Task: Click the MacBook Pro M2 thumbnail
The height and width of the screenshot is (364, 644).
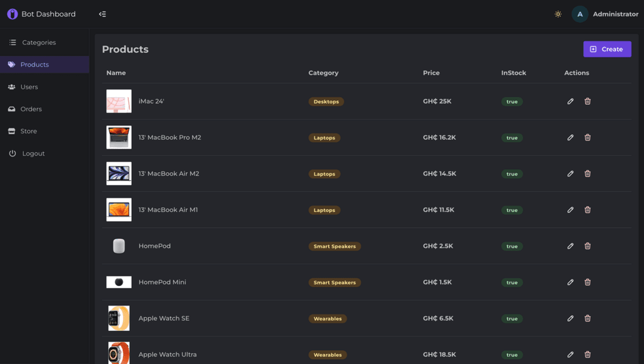Action: 119,137
